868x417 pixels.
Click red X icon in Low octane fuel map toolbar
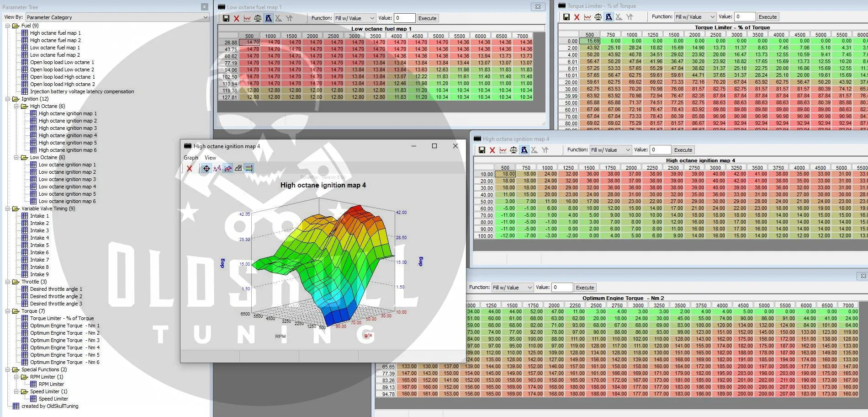236,18
